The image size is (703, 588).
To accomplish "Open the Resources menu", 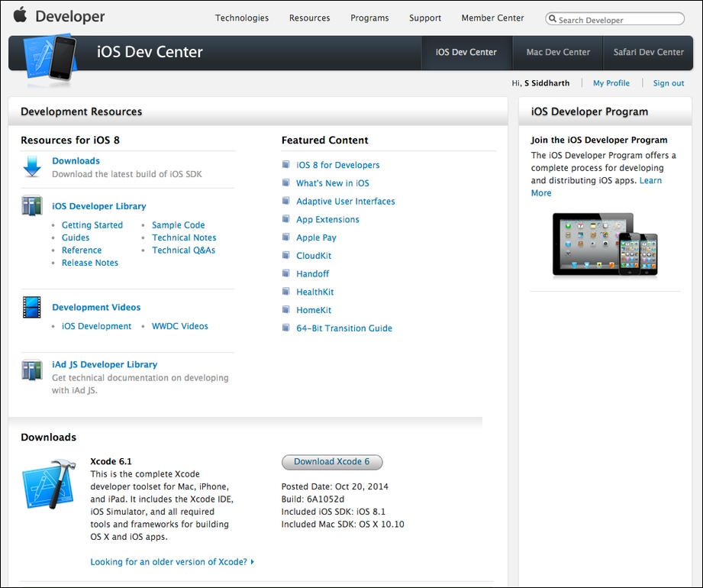I will click(309, 18).
